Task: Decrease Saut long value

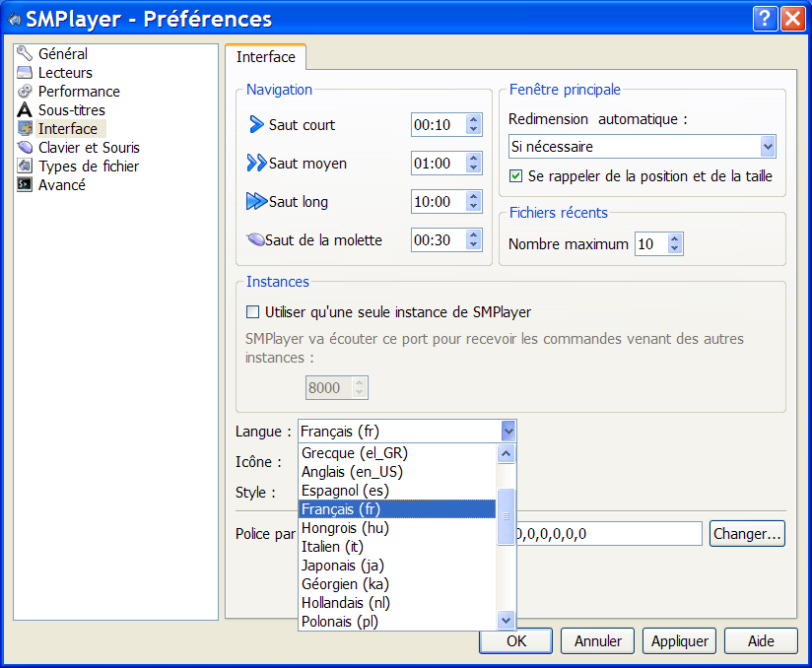Action: click(x=473, y=206)
